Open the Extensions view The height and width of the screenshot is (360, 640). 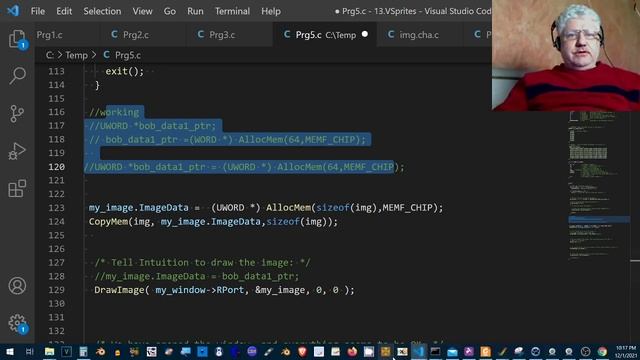(x=17, y=189)
